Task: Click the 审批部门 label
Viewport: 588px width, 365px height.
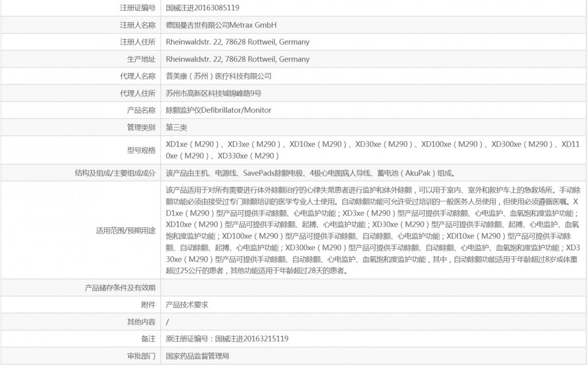Action: coord(141,356)
